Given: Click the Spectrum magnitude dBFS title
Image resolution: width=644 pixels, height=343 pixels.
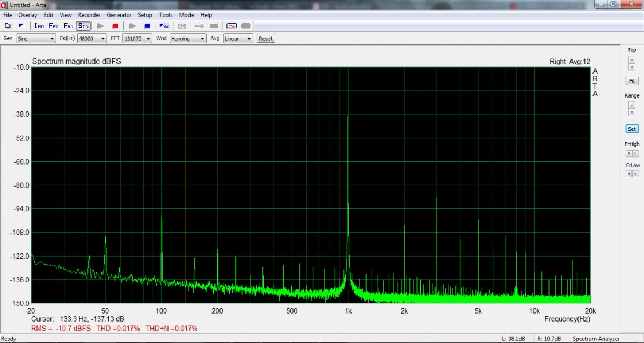Looking at the screenshot, I should 77,62.
